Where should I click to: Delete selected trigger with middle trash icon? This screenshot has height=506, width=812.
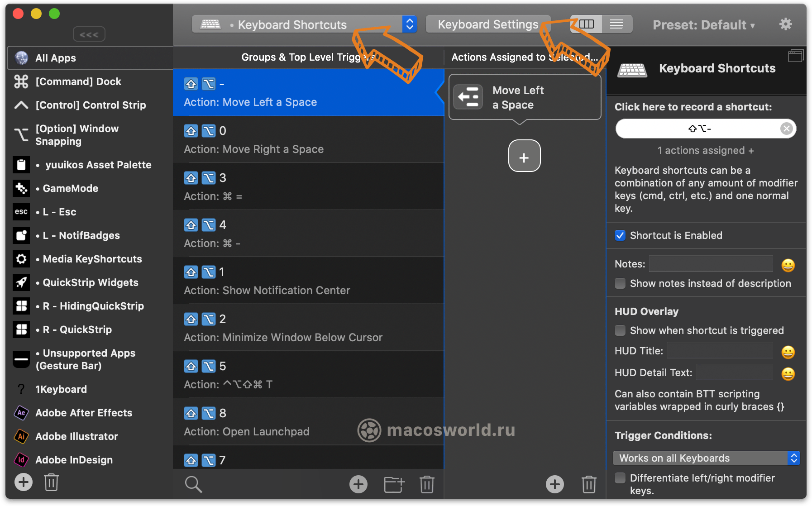tap(427, 484)
